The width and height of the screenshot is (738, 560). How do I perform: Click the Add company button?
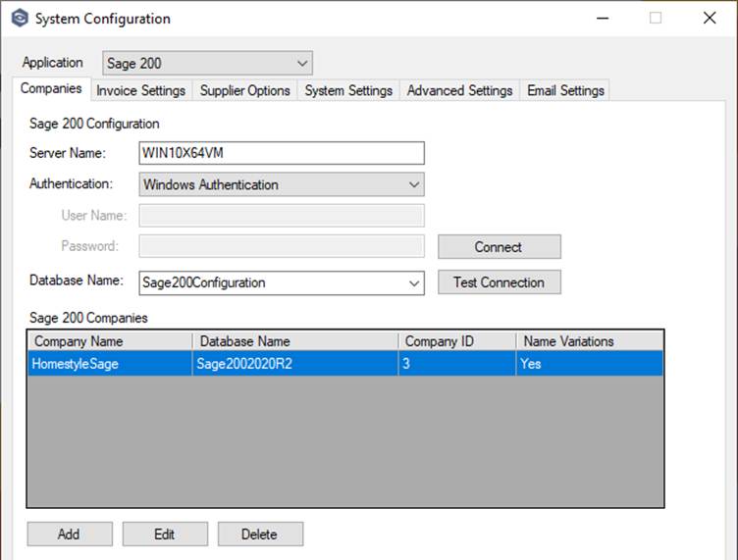[x=70, y=535]
